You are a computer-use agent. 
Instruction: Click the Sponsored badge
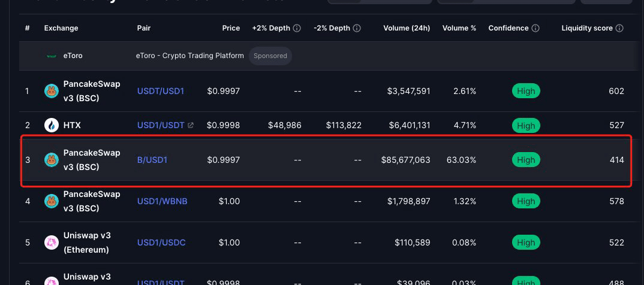click(270, 56)
